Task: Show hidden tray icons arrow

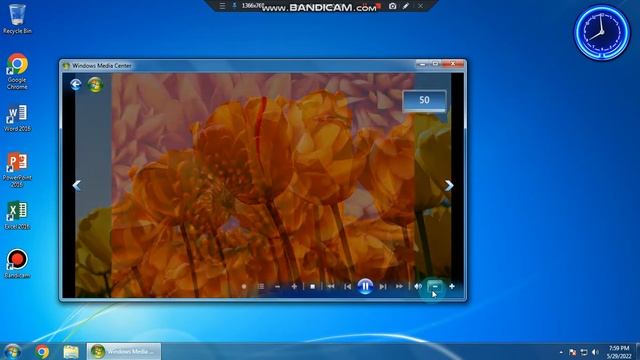Action: (561, 352)
